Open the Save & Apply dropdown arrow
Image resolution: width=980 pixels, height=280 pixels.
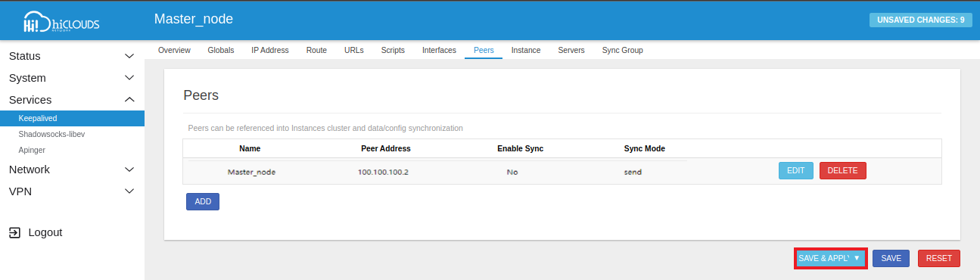857,258
